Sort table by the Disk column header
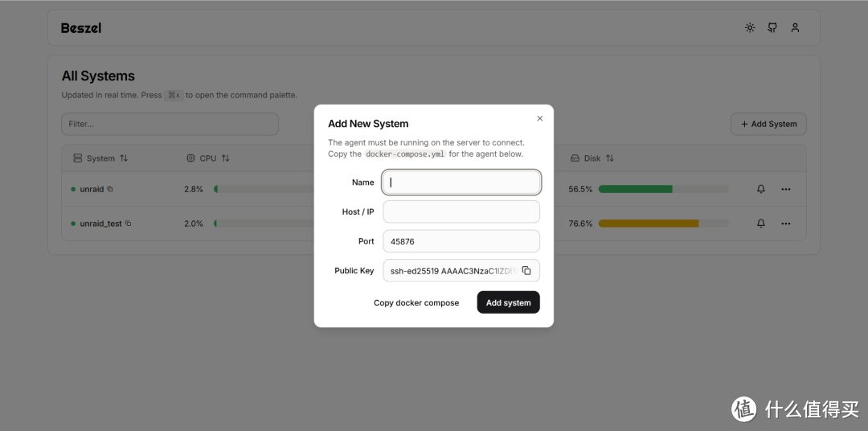Screen dimensions: 868x431 [x=592, y=158]
